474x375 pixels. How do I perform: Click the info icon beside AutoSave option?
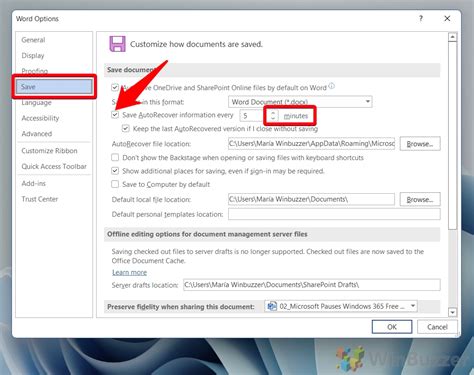click(x=331, y=86)
